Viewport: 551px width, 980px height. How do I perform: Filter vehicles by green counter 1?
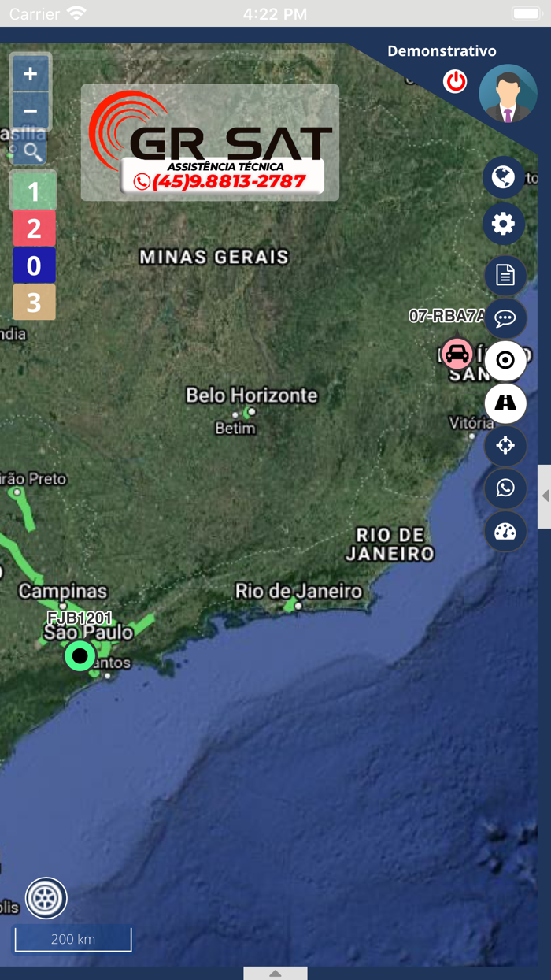coord(34,191)
